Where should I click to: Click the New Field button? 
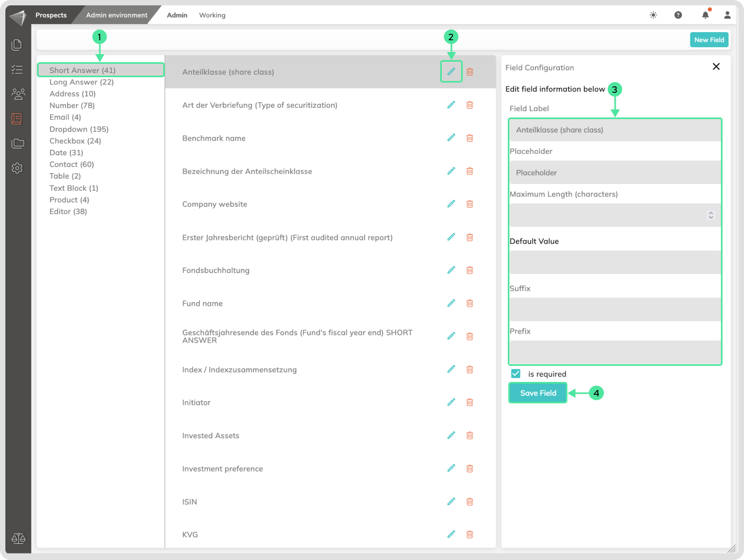pos(709,40)
